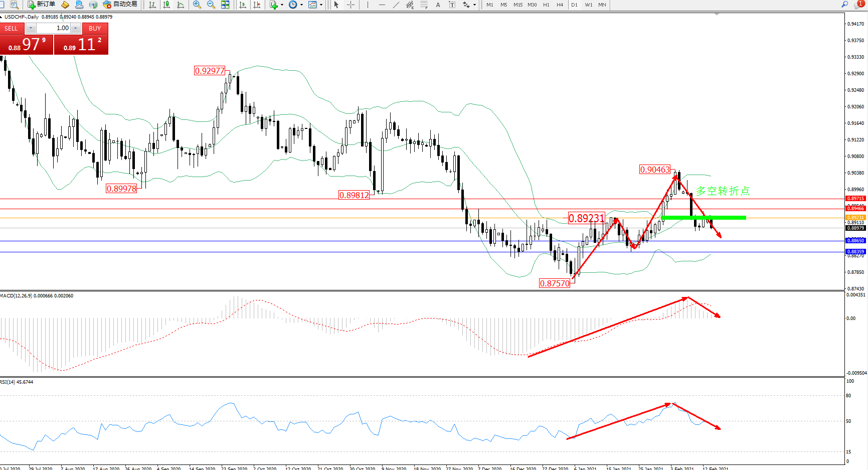Switch chart to candlestick display
868x470 pixels.
click(166, 5)
